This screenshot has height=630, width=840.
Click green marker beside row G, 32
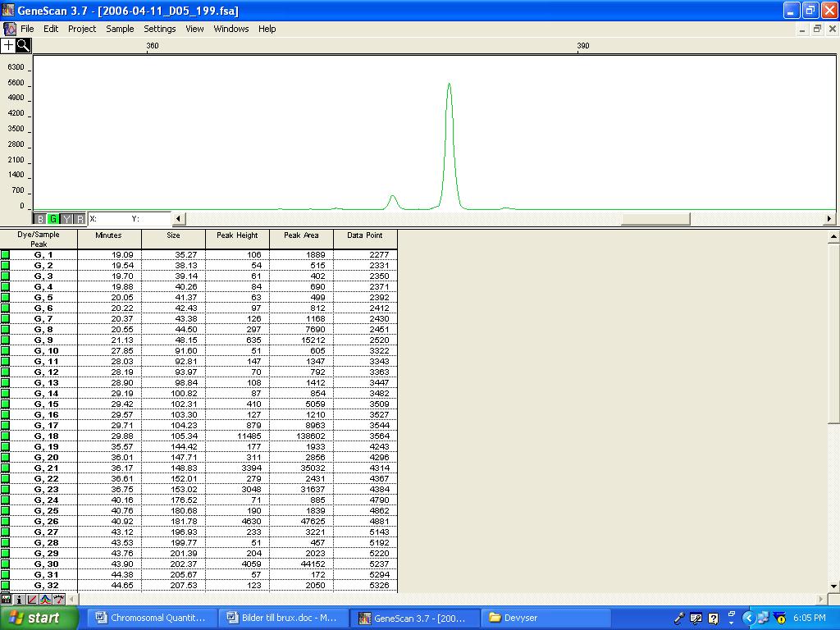pyautogui.click(x=6, y=586)
